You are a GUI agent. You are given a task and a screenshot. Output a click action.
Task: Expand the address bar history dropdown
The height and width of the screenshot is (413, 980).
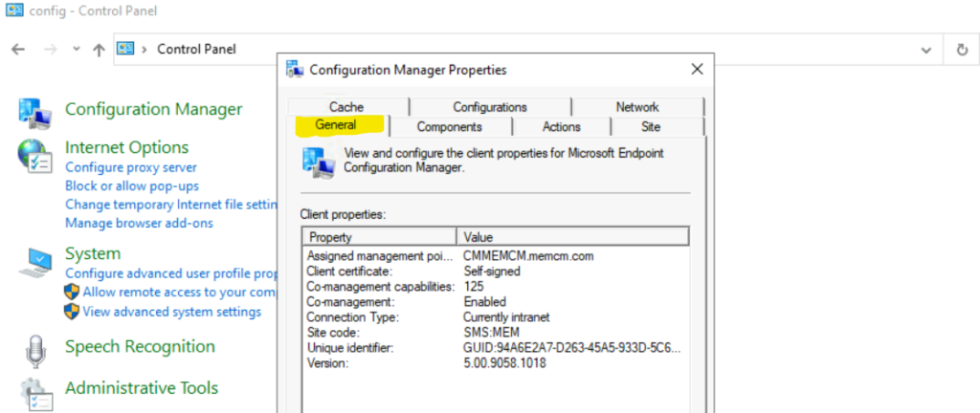tap(926, 50)
